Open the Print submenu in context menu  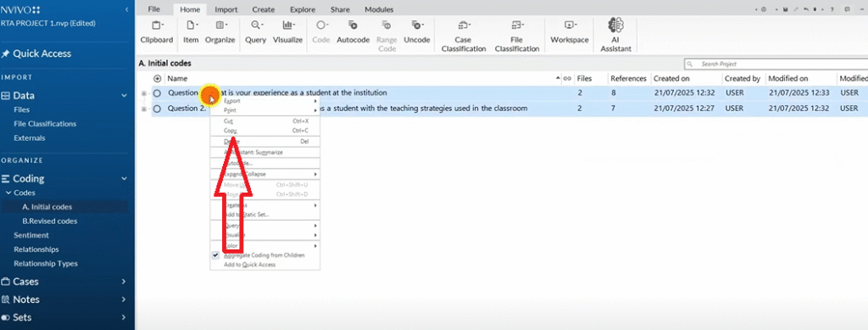click(264, 111)
